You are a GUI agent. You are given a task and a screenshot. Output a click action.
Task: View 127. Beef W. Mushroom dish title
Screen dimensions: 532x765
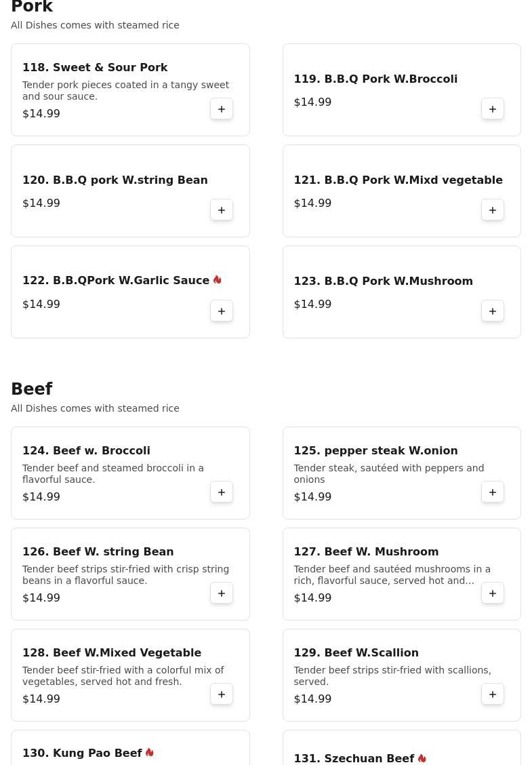(x=366, y=552)
